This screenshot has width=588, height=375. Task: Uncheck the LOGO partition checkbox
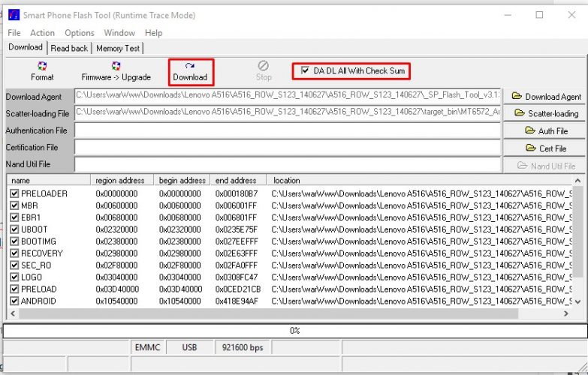coord(14,277)
